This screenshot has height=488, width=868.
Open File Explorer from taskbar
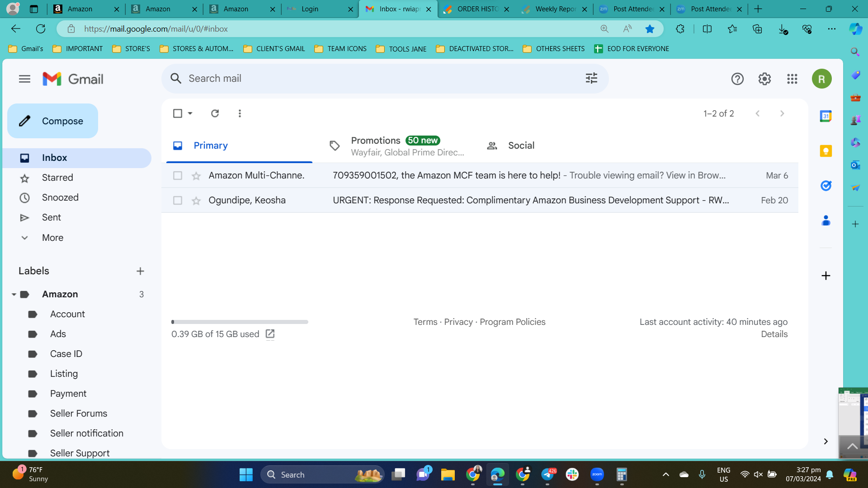point(448,474)
